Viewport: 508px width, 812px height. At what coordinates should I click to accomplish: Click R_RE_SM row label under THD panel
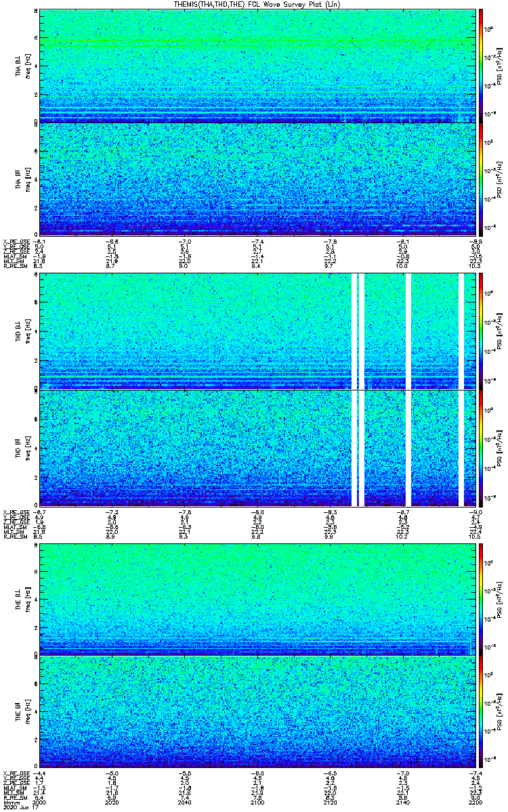pos(14,537)
